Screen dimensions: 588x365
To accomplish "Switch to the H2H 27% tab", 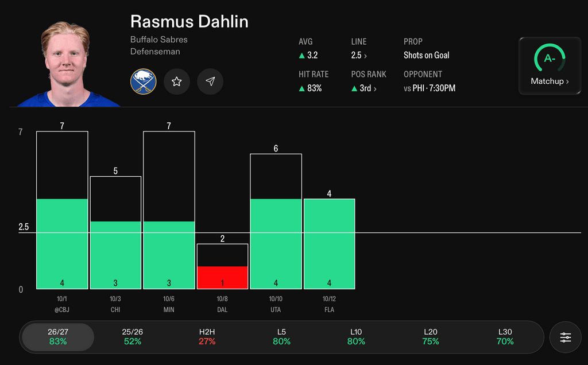I will coord(207,337).
